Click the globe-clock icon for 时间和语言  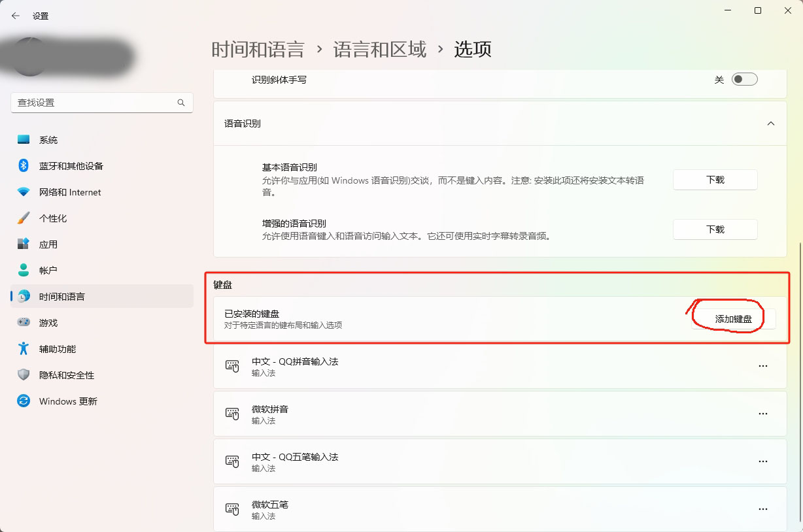[24, 296]
